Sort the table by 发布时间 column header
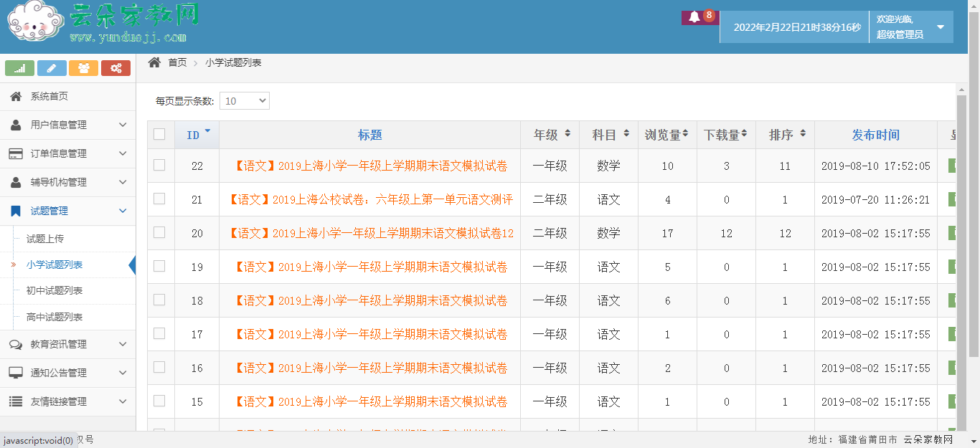The width and height of the screenshot is (980, 448). (875, 135)
